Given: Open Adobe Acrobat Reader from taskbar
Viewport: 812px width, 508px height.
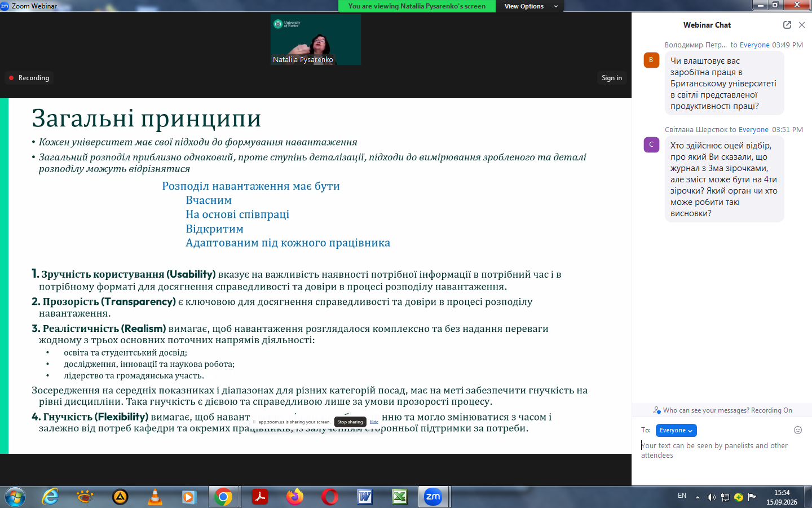Looking at the screenshot, I should (259, 497).
